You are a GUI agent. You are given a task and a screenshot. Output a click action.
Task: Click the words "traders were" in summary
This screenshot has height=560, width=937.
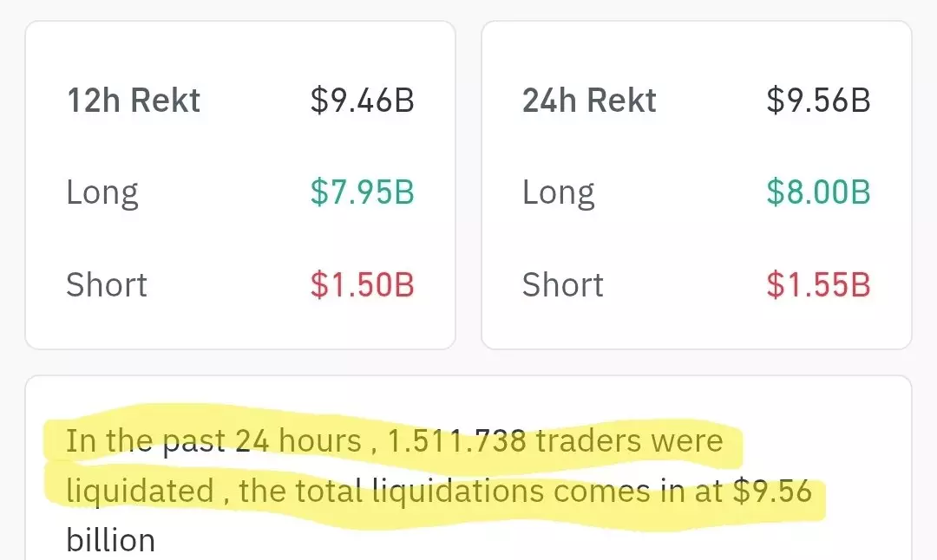tap(629, 441)
